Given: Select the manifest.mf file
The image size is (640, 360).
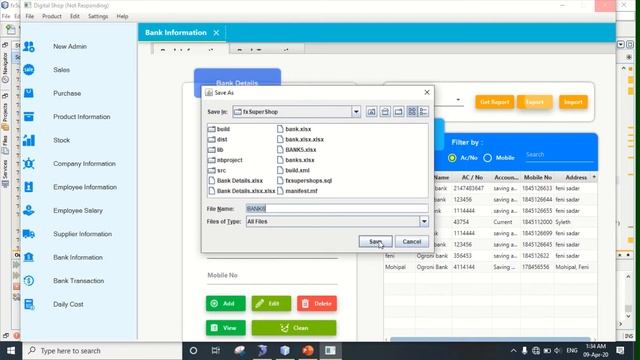Looking at the screenshot, I should [x=297, y=191].
